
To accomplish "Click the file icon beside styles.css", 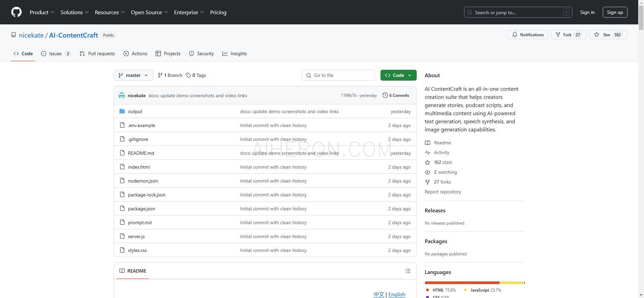I will click(x=122, y=250).
